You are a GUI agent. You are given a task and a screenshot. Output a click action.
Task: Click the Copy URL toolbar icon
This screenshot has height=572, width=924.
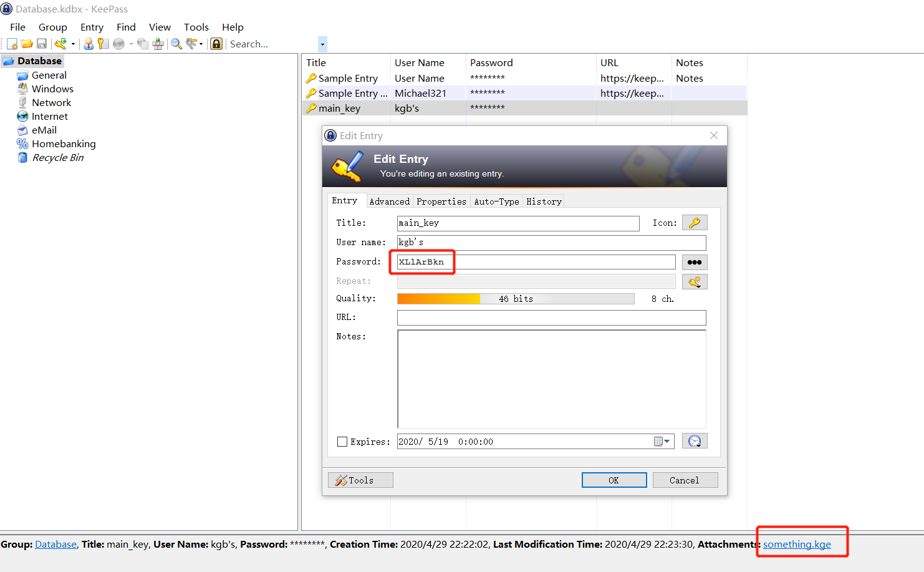coord(143,44)
